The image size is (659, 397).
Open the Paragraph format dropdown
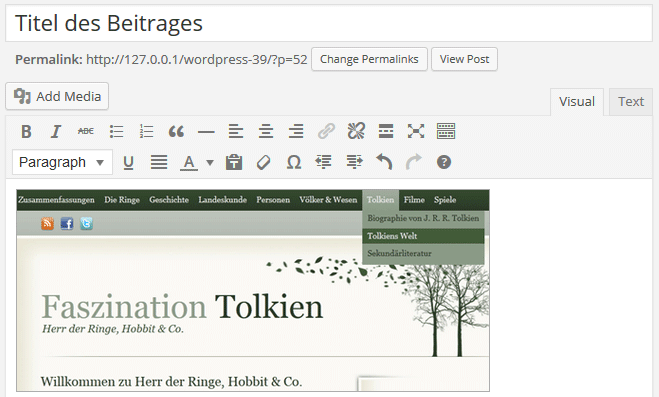click(x=62, y=162)
